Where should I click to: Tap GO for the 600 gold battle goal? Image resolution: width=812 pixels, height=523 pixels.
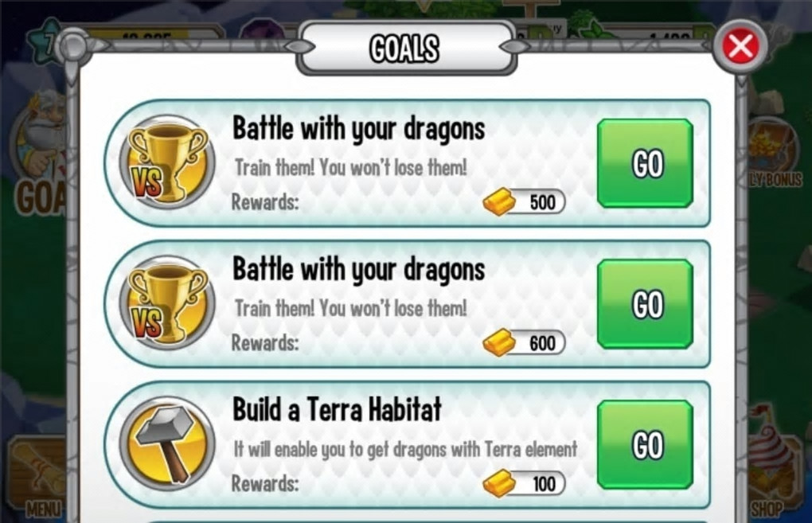pos(646,304)
